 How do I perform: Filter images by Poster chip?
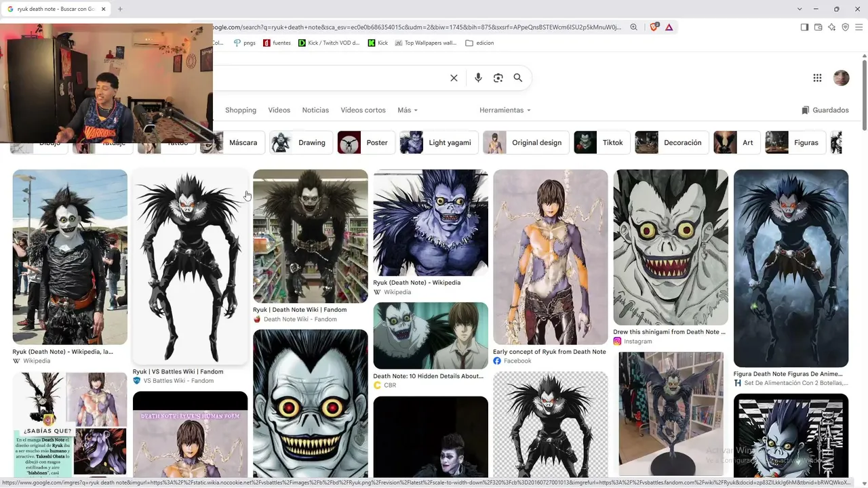366,142
